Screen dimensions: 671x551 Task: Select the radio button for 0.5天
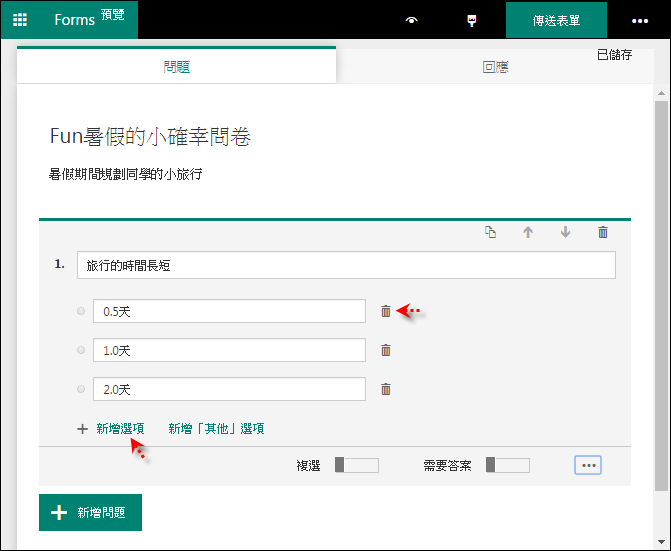tap(81, 311)
